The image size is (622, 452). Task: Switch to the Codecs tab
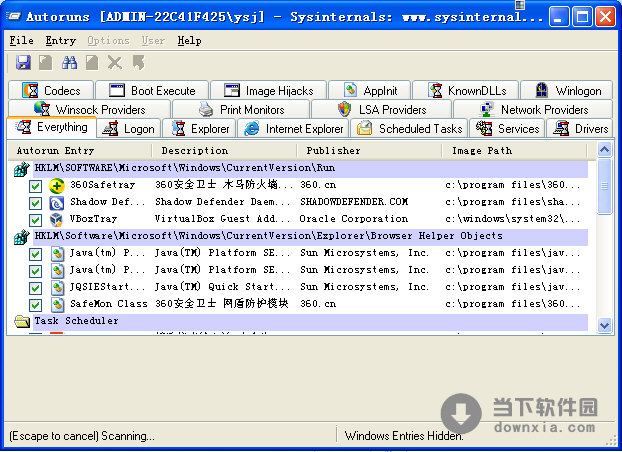pyautogui.click(x=51, y=90)
